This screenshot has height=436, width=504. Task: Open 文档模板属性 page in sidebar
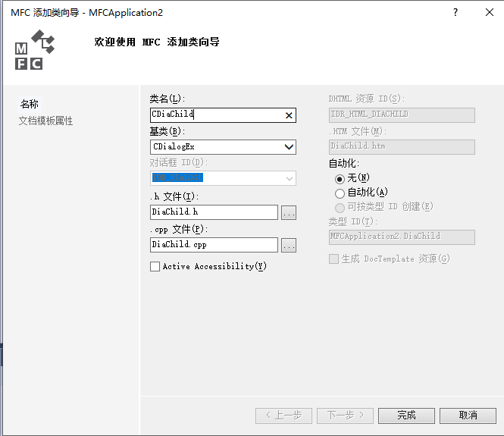45,121
